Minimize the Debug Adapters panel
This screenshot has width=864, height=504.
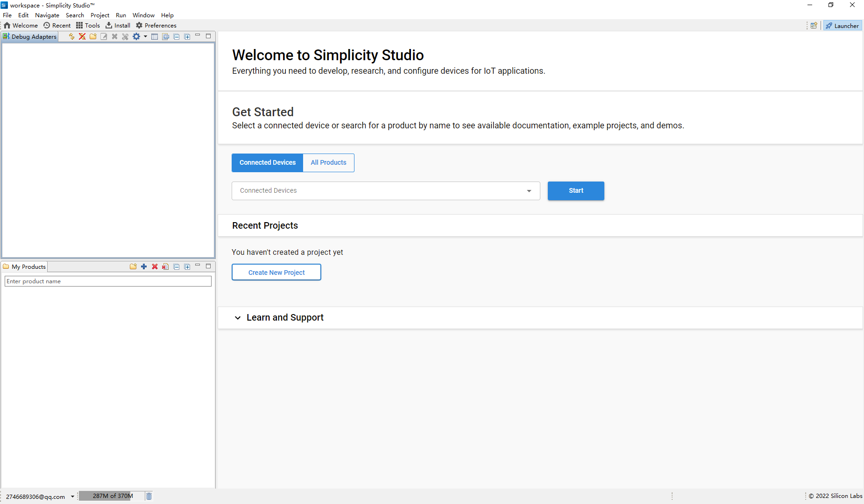pyautogui.click(x=198, y=35)
